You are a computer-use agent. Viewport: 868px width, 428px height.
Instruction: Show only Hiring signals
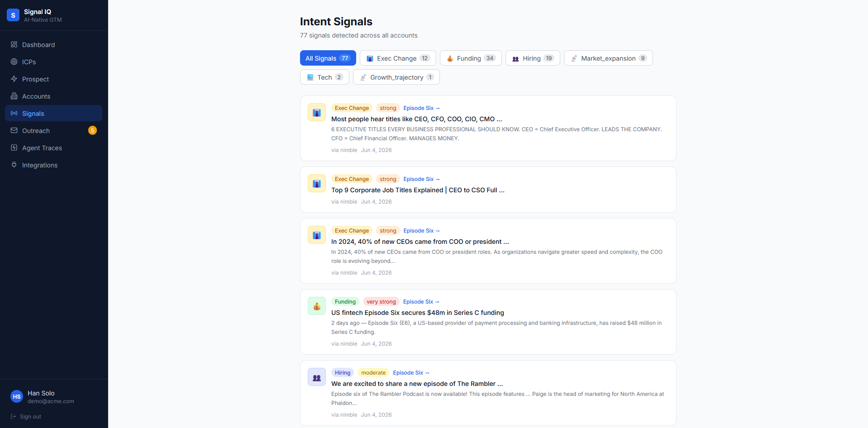tap(533, 58)
